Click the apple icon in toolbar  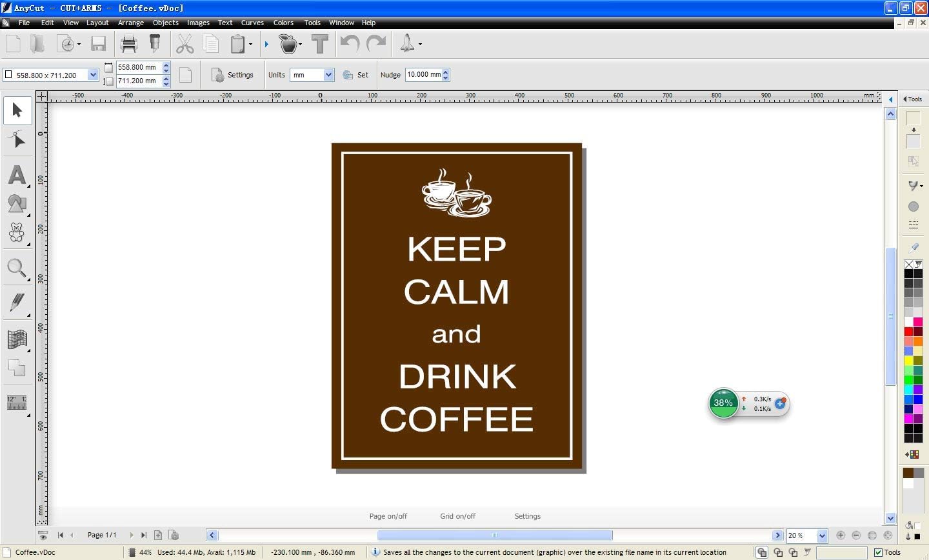[288, 44]
